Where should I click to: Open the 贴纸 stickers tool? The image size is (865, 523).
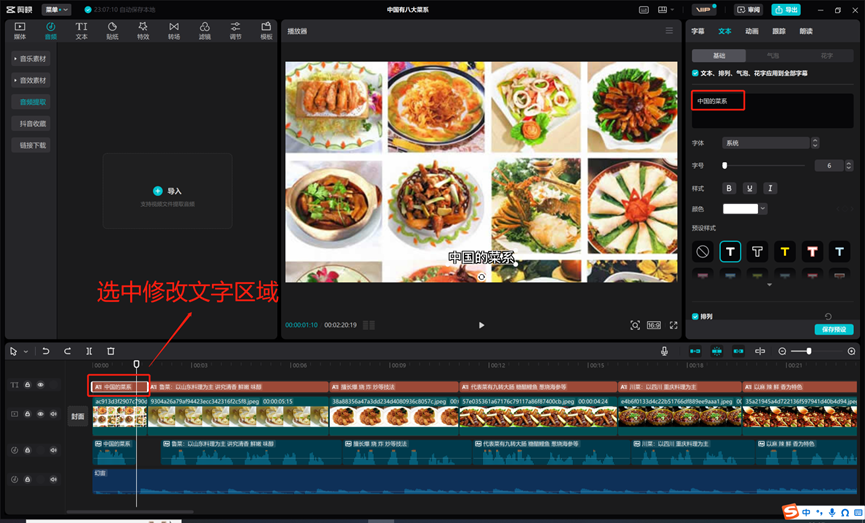coord(113,31)
